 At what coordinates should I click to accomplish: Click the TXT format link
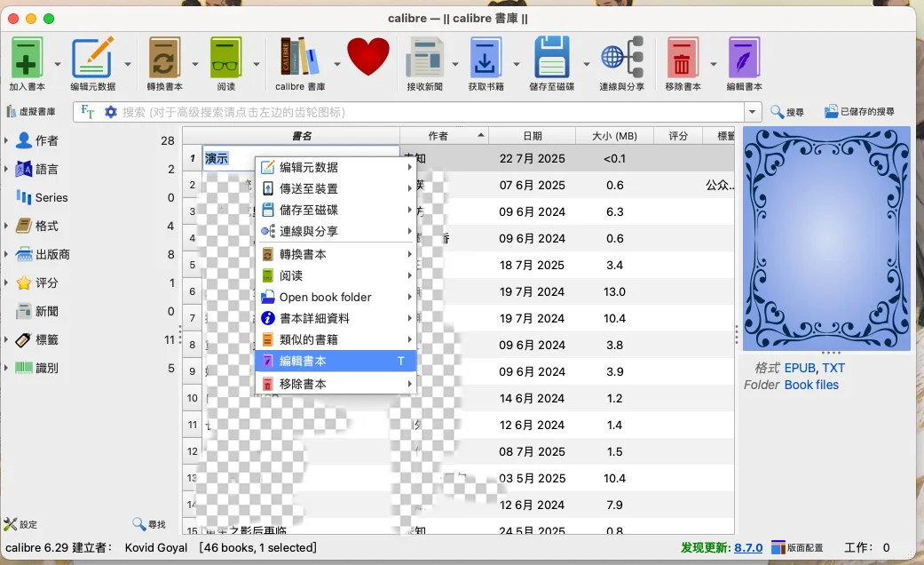[x=833, y=368]
